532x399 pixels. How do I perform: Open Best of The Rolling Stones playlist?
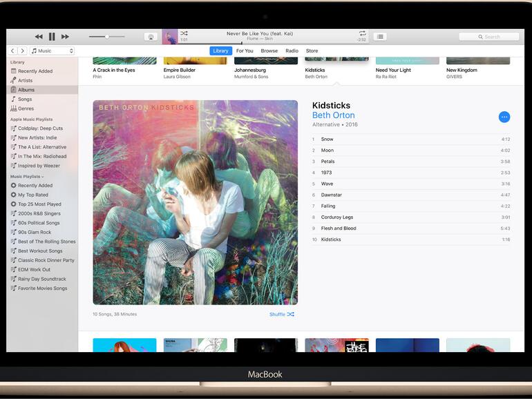coord(42,242)
